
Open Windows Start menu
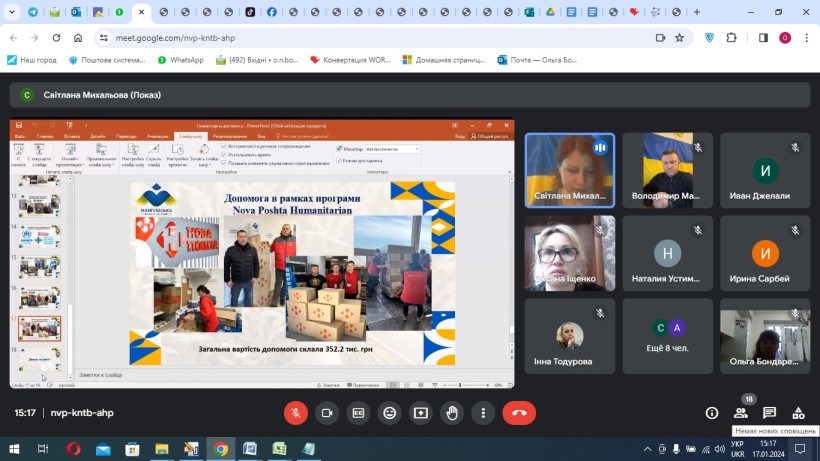click(x=14, y=449)
